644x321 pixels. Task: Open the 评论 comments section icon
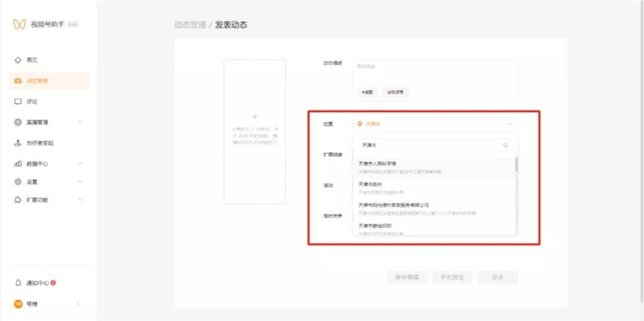point(18,101)
